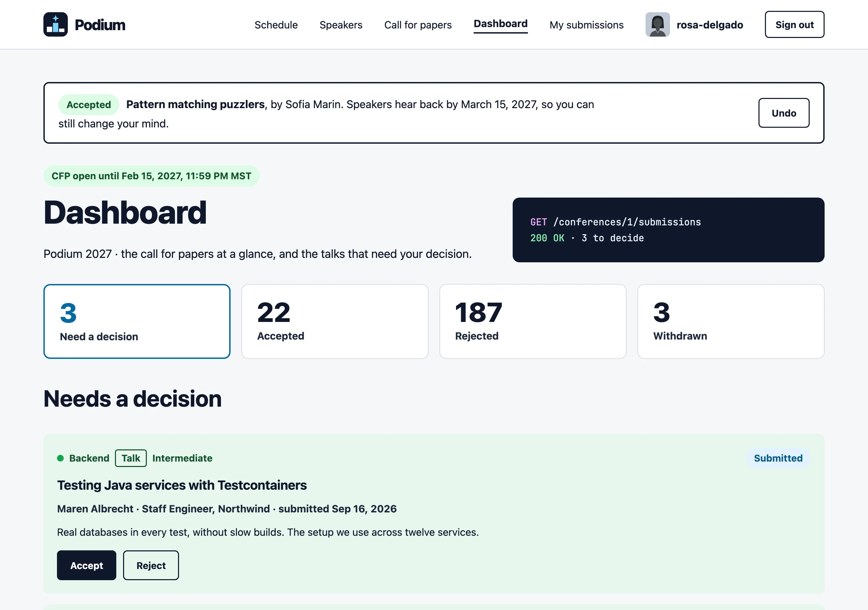Open the 187 Rejected stat card
The image size is (868, 610).
coord(533,321)
